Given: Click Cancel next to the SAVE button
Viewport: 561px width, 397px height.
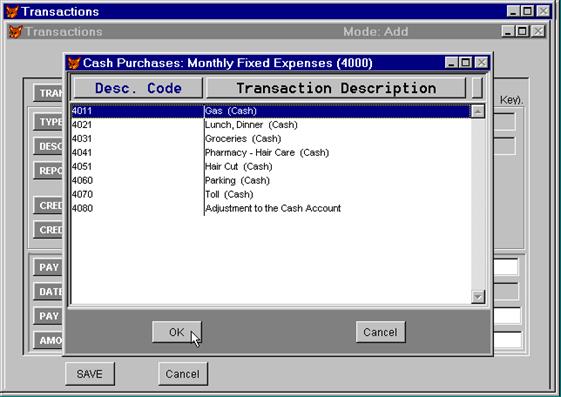Looking at the screenshot, I should click(182, 374).
